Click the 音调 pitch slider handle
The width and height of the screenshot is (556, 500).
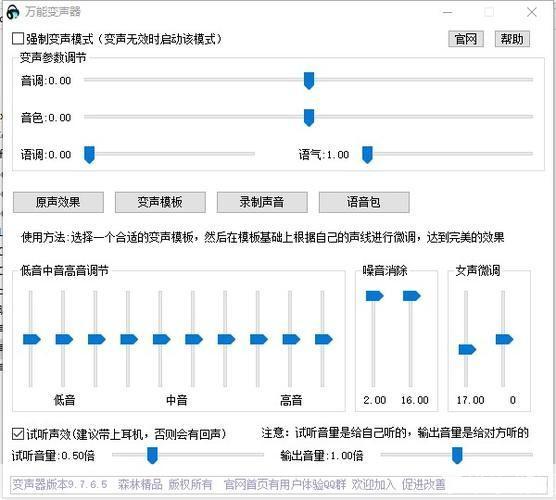coord(309,81)
